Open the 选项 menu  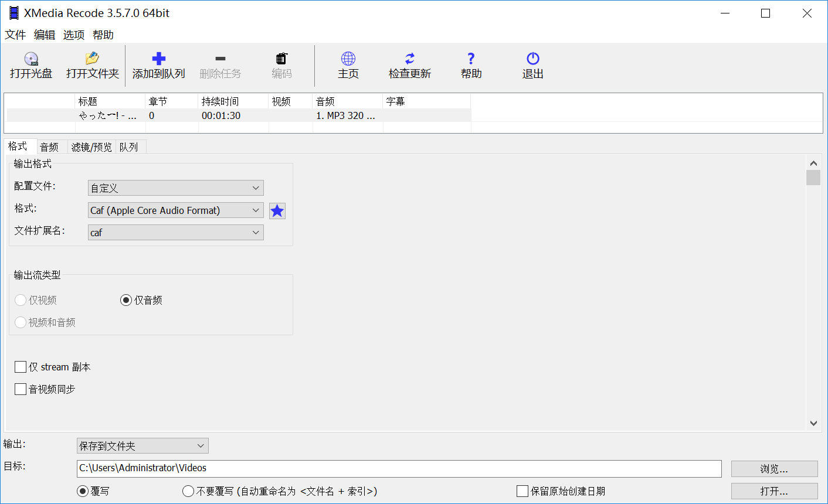coord(73,35)
